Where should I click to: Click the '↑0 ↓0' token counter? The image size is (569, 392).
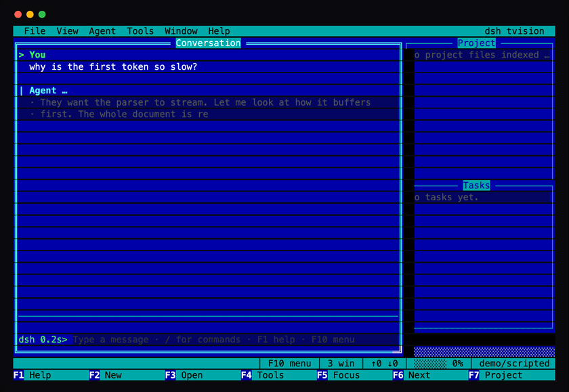tap(384, 364)
